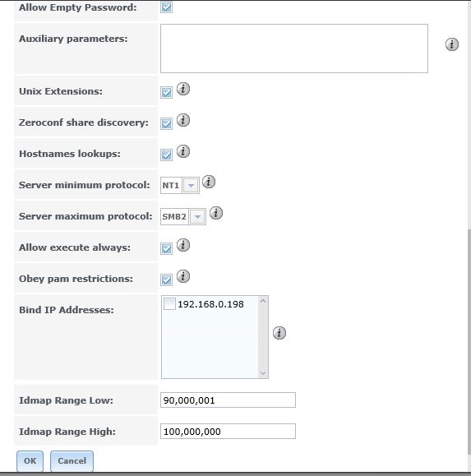Click into Auxiliary parameters text area

(x=294, y=49)
